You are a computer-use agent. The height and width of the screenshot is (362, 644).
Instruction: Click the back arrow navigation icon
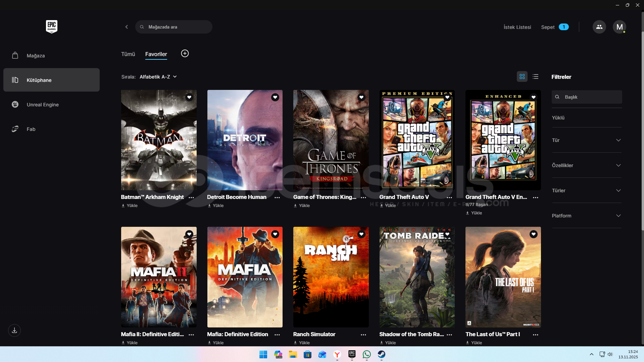(x=127, y=27)
